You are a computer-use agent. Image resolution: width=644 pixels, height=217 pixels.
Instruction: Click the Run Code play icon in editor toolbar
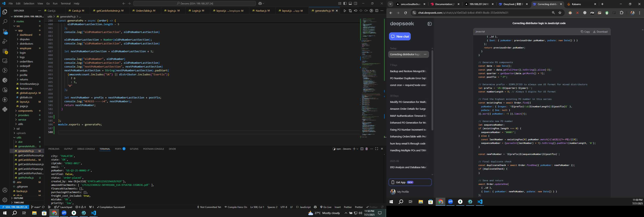click(x=345, y=11)
